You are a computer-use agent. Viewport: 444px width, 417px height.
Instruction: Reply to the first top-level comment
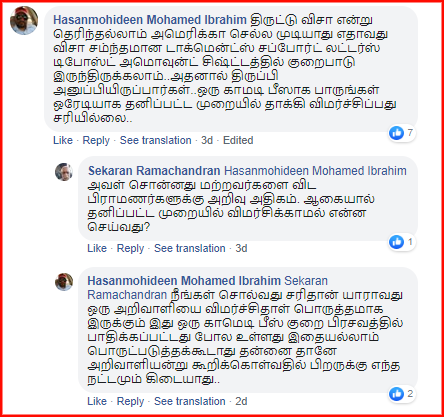(x=96, y=140)
